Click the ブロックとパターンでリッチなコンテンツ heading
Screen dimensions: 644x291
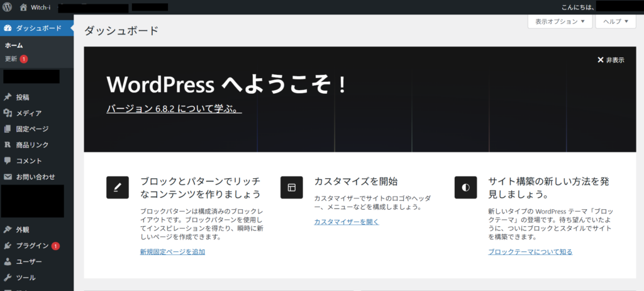pyautogui.click(x=201, y=187)
